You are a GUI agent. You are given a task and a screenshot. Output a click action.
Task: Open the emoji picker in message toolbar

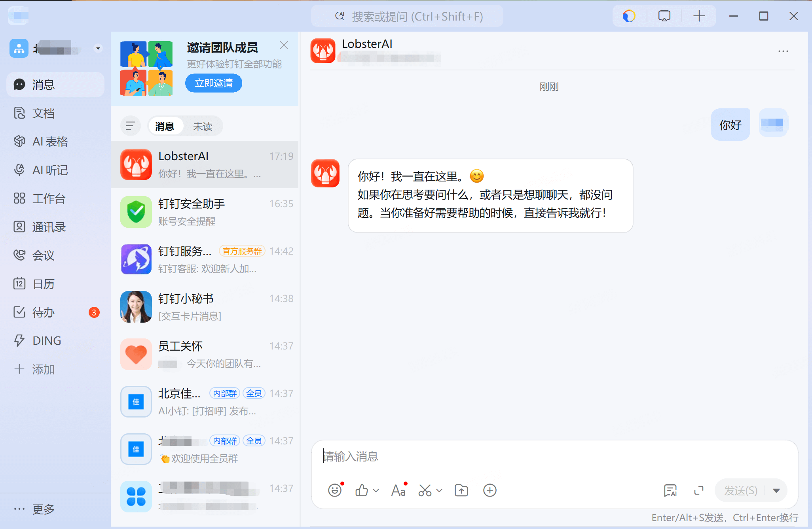pos(334,490)
